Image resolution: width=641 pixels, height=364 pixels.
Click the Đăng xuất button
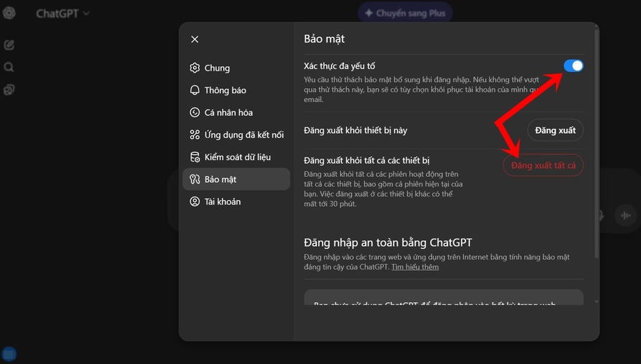(x=555, y=130)
